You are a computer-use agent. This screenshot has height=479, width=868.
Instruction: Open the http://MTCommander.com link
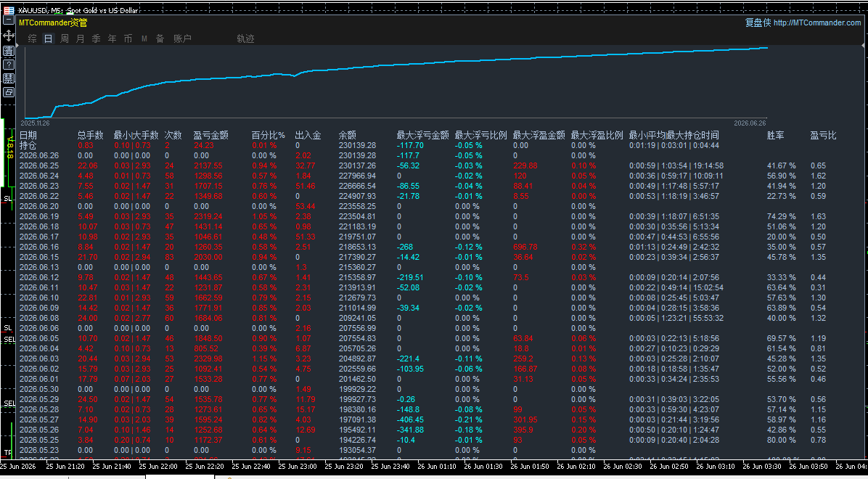click(x=817, y=22)
